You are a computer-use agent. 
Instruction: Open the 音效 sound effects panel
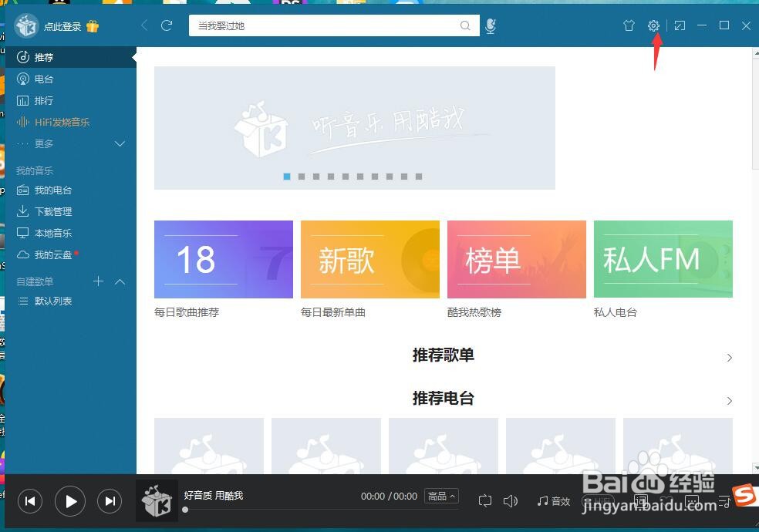[x=554, y=501]
